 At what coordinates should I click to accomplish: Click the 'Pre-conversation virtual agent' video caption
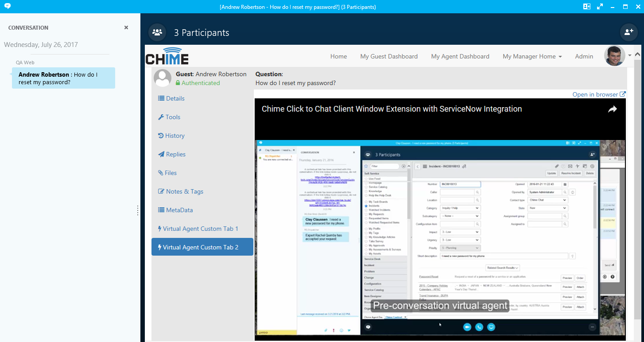[440, 305]
